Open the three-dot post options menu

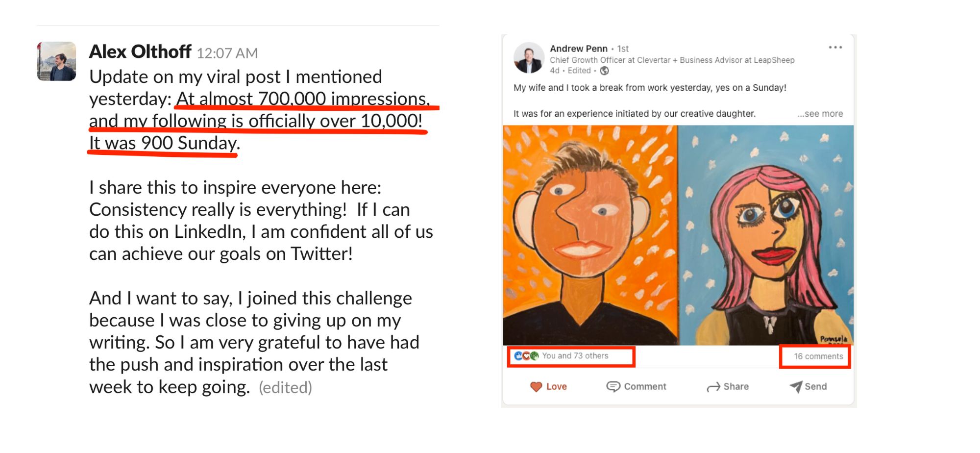[x=835, y=48]
